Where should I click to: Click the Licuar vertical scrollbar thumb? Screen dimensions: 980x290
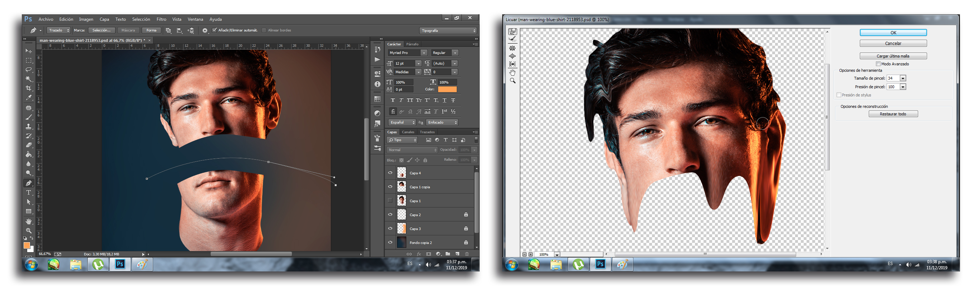(827, 117)
